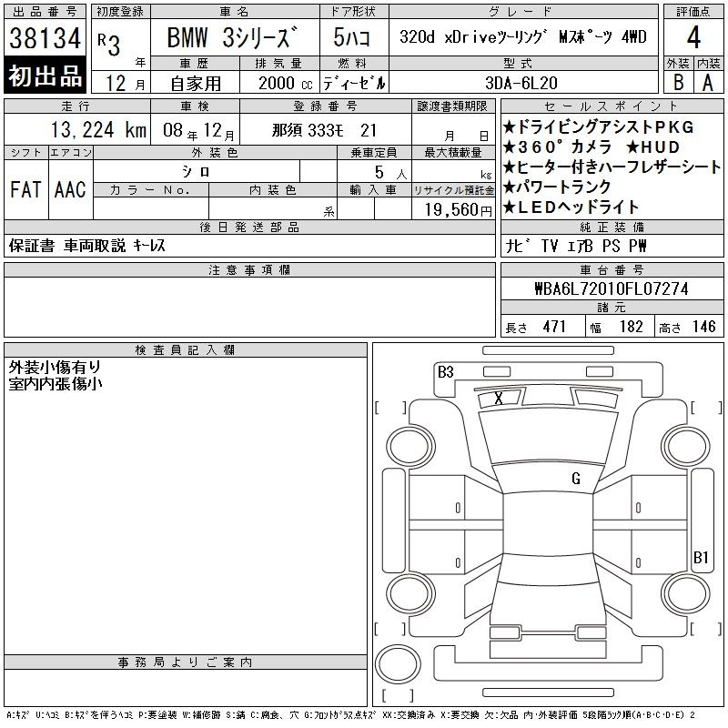
Task: Click the overall evaluation score 4
Action: point(693,37)
